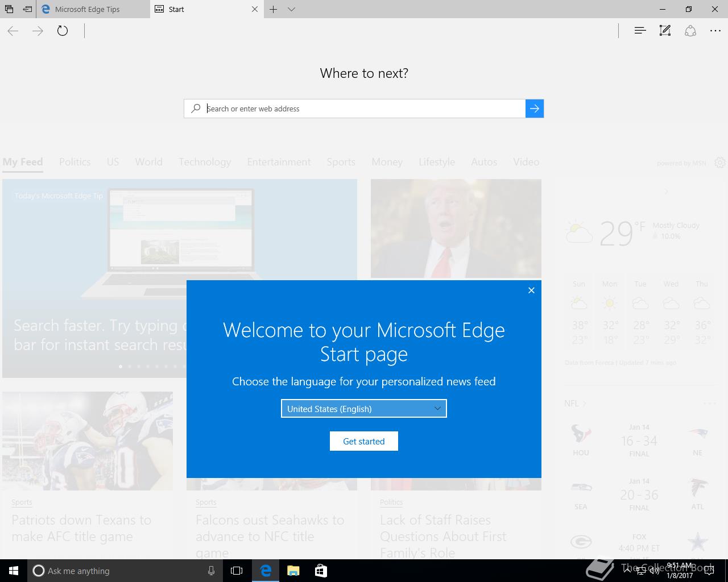
Task: Open the Technology news category
Action: tap(205, 162)
